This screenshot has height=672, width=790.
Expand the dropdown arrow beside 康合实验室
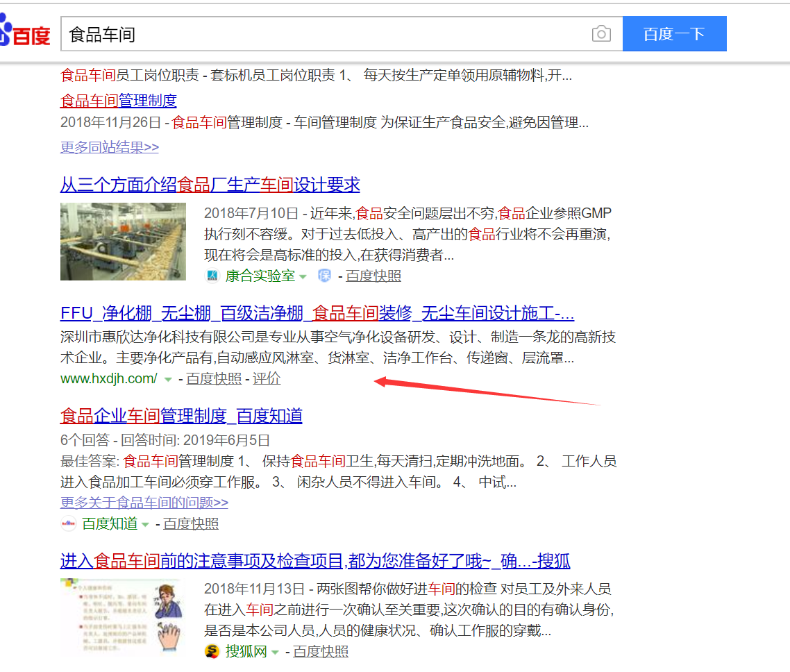303,276
